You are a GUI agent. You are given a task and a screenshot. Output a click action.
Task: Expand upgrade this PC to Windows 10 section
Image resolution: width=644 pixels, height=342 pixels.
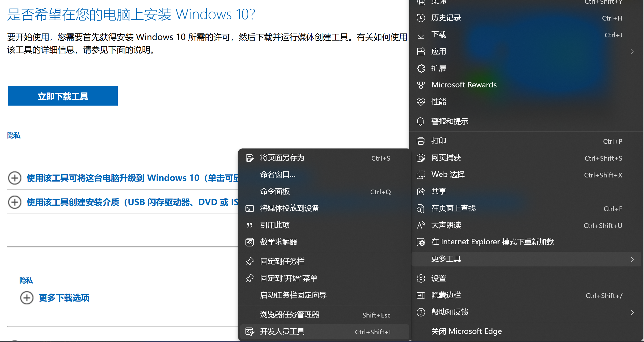tap(15, 178)
